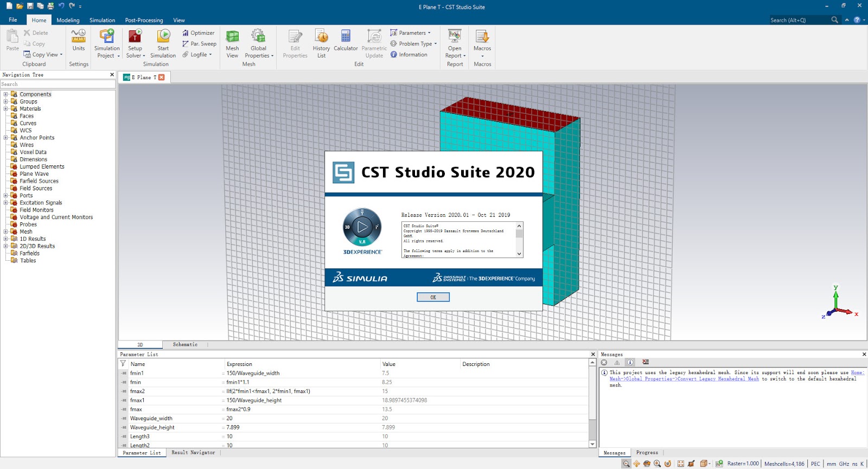The width and height of the screenshot is (868, 469).
Task: Toggle the warning messages icon in the Messages panel
Action: click(x=617, y=362)
